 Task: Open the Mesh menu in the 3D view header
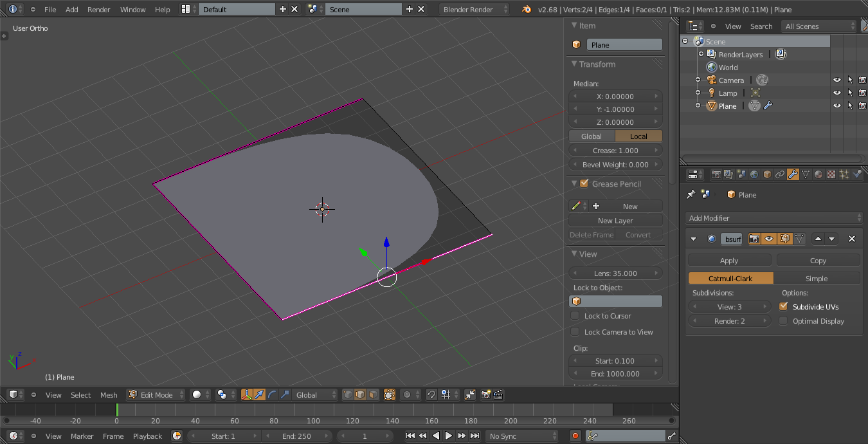tap(109, 394)
